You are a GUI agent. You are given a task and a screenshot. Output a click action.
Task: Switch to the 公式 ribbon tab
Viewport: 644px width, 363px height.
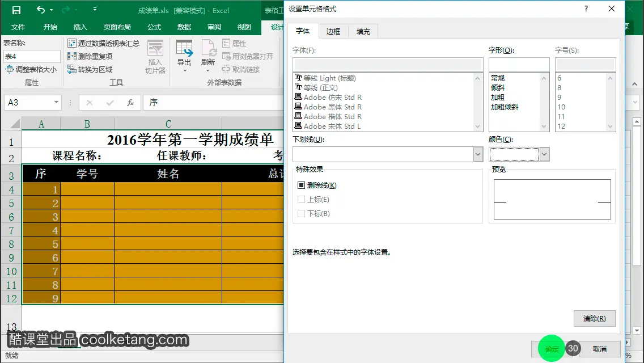154,27
